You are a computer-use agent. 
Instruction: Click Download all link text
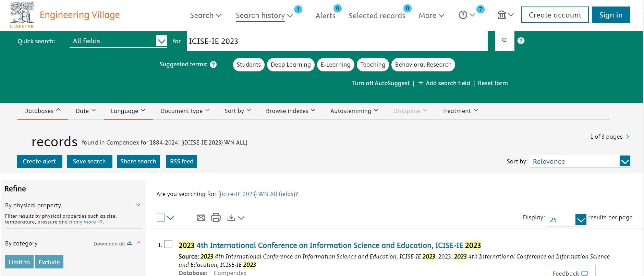click(109, 244)
